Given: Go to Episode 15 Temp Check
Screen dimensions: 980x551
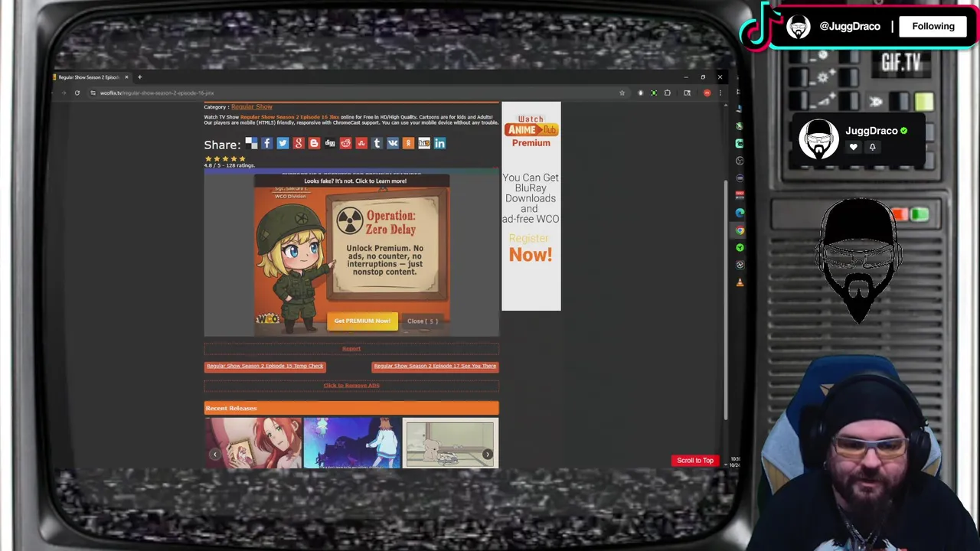Looking at the screenshot, I should (265, 366).
